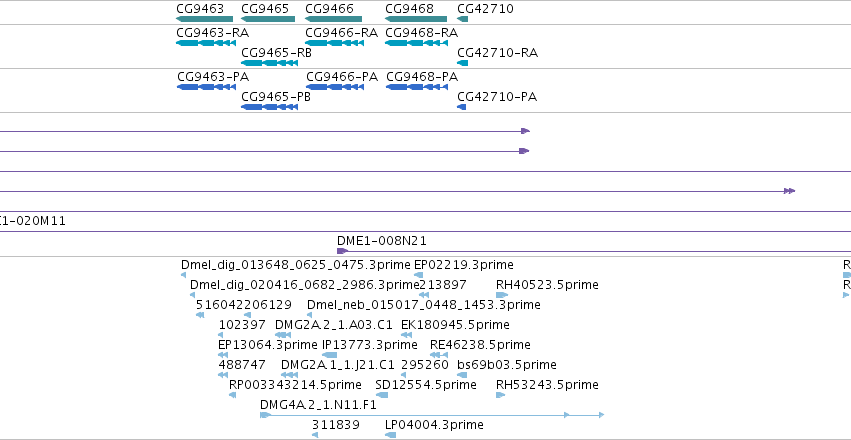Click the RH40523.5prime EST glyph
The image size is (851, 440).
(502, 295)
